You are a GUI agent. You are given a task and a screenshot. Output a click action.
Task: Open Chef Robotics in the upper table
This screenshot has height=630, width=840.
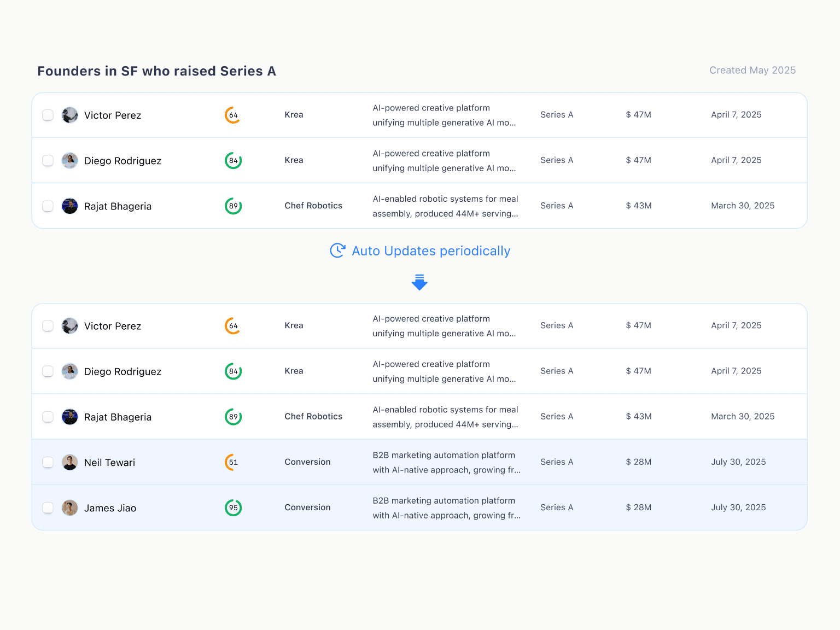pyautogui.click(x=313, y=206)
